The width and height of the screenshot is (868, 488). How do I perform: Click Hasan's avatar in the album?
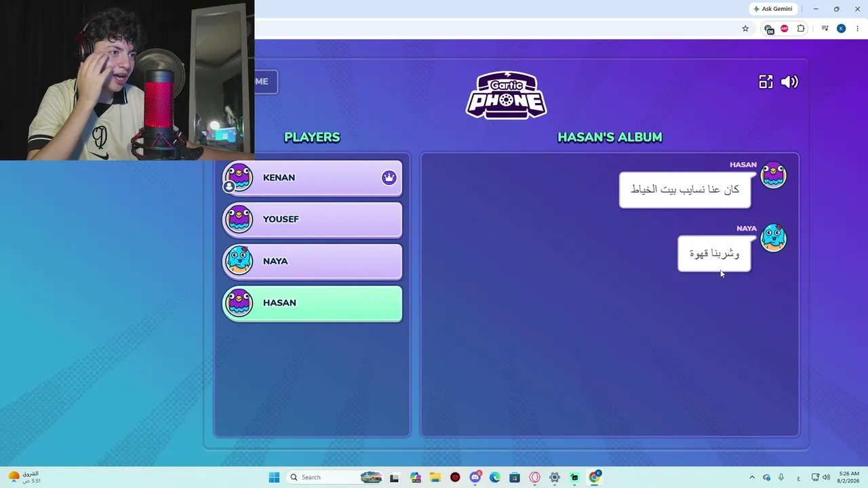coord(774,176)
